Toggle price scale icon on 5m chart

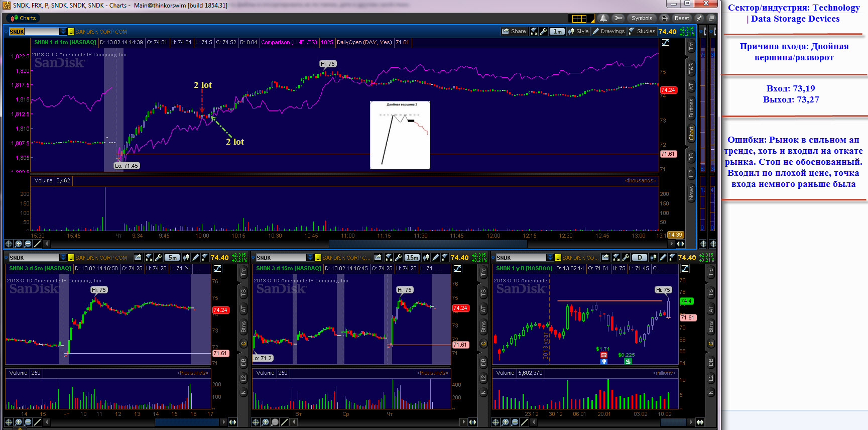[x=217, y=269]
